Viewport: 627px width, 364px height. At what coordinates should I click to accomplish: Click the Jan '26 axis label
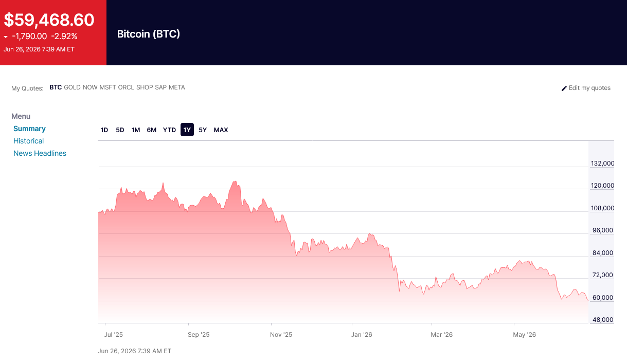362,335
